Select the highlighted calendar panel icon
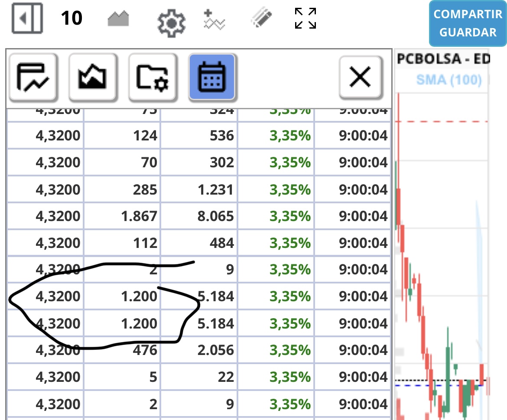The height and width of the screenshot is (420, 507). click(x=212, y=77)
